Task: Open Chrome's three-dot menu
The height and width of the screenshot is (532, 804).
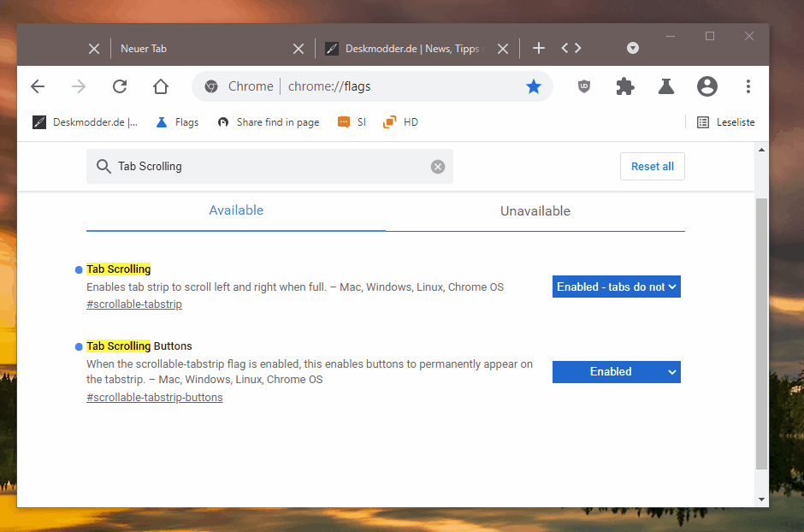Action: (x=748, y=86)
